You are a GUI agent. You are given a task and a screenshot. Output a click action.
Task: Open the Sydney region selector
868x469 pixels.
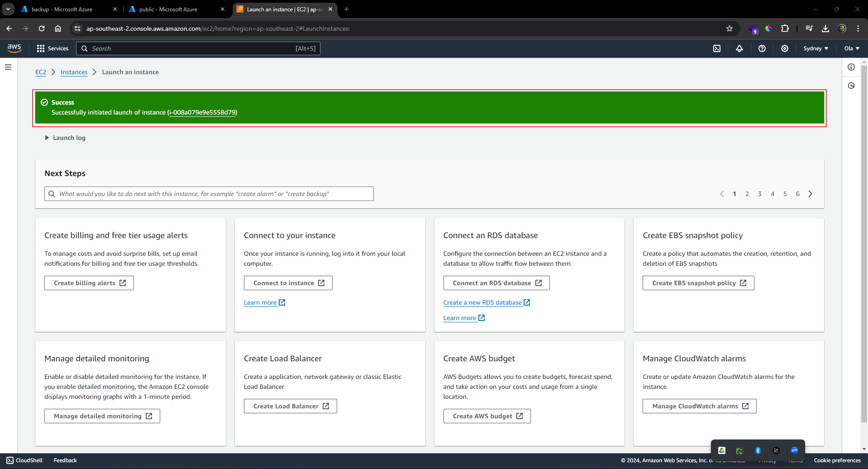click(816, 48)
